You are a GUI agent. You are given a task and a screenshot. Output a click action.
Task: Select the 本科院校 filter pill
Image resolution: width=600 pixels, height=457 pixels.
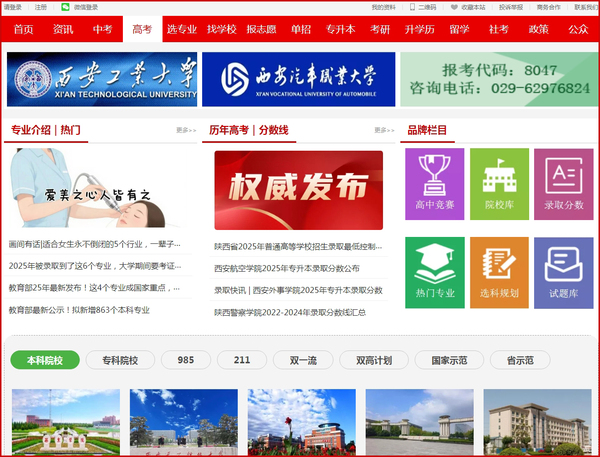click(44, 360)
